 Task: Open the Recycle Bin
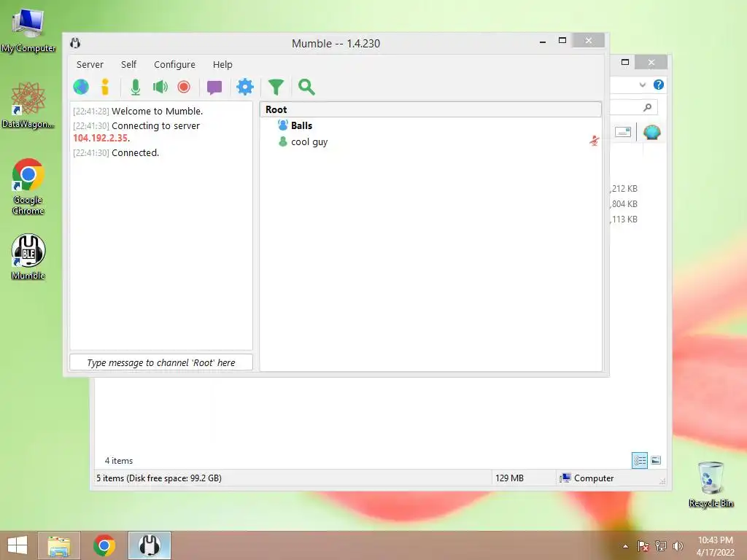(711, 484)
